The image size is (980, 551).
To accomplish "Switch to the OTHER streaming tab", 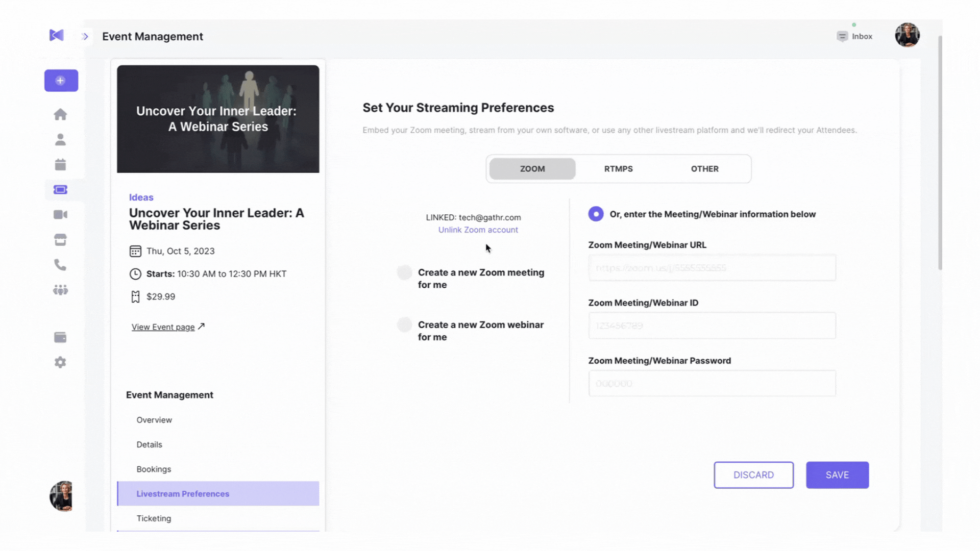I will [704, 169].
